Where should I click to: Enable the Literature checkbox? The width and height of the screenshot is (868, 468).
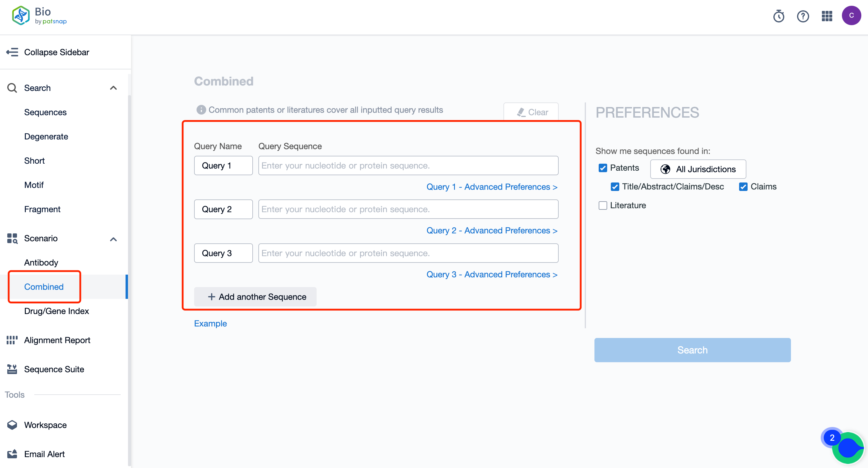pos(603,206)
